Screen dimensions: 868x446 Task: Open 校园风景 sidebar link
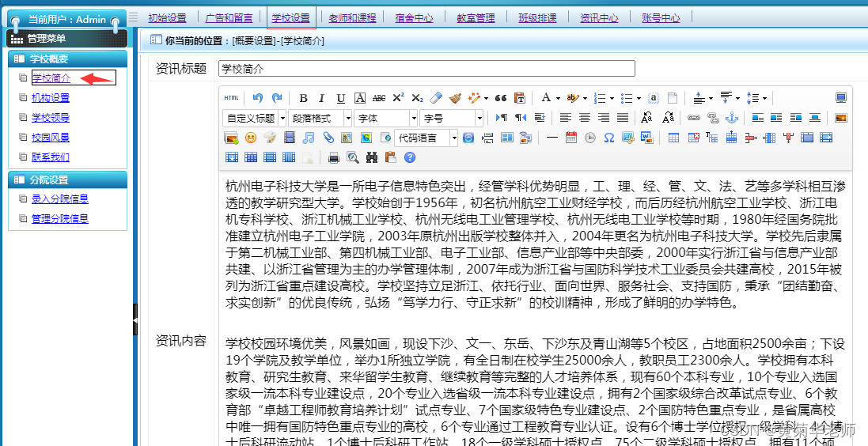51,138
